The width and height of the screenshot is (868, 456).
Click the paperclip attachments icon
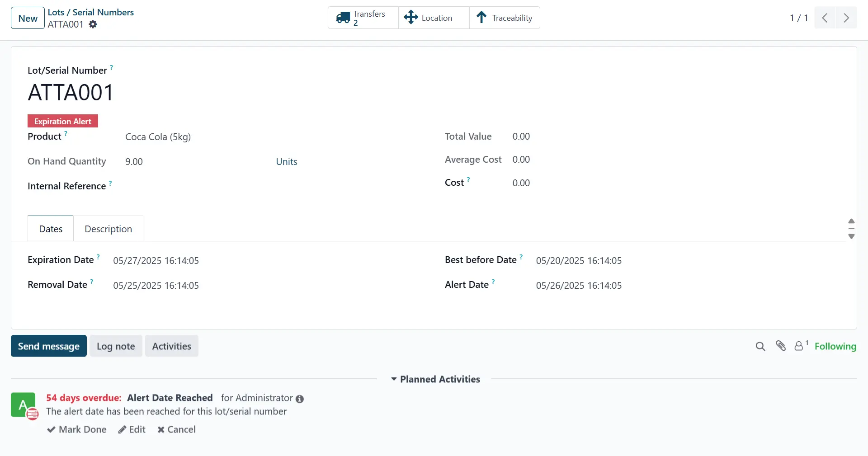click(x=780, y=346)
